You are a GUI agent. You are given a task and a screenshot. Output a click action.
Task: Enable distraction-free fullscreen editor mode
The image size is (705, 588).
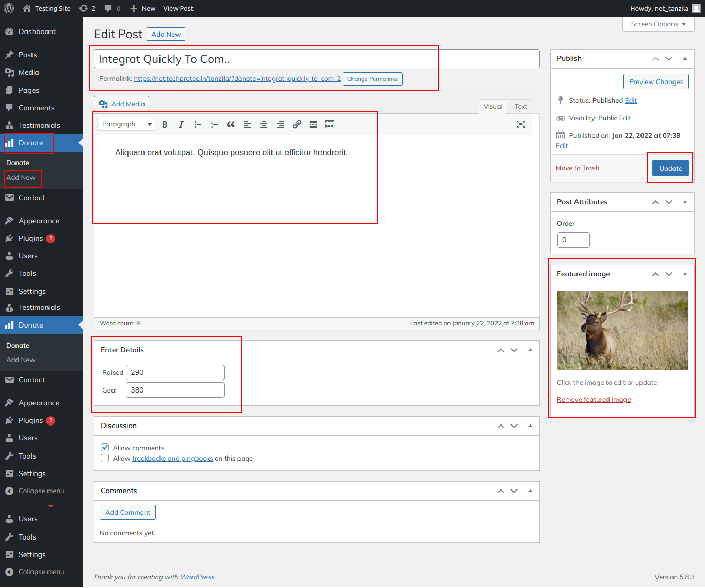(x=521, y=124)
